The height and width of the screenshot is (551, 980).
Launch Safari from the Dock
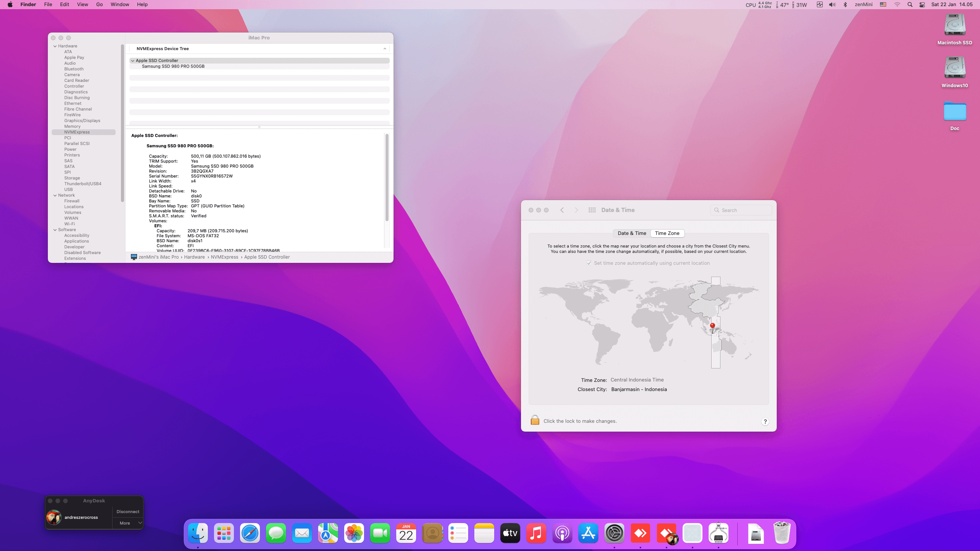250,533
